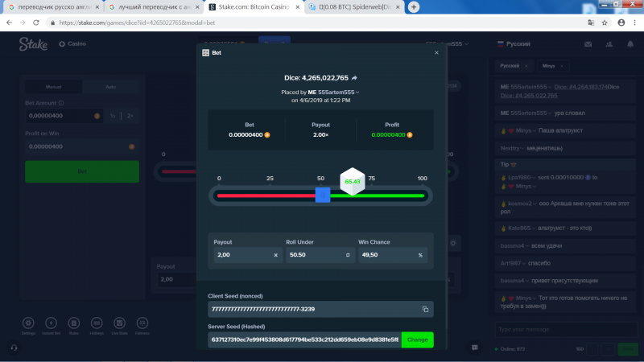Open the Casino menu link
The height and width of the screenshot is (362, 644).
click(72, 43)
